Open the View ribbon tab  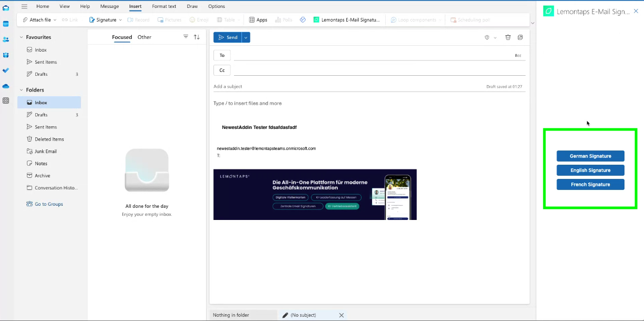pyautogui.click(x=64, y=6)
